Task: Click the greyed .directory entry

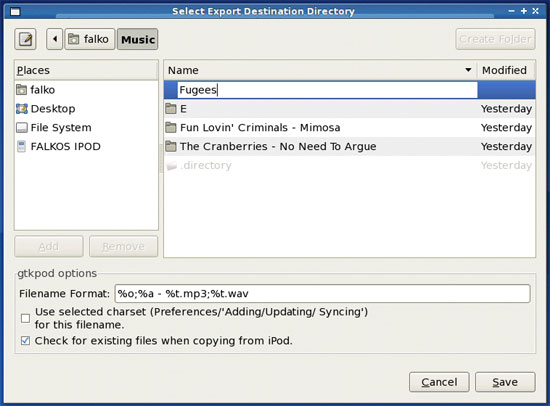Action: [x=349, y=165]
